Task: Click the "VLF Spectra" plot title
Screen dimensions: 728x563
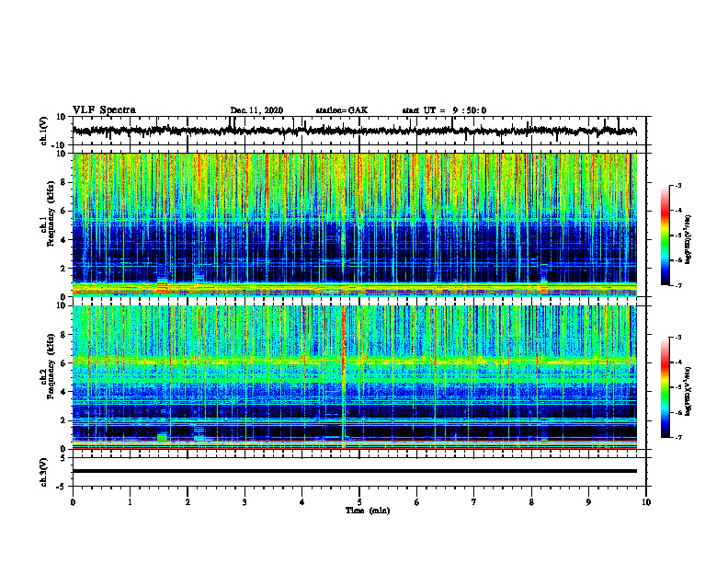Action: click(104, 110)
